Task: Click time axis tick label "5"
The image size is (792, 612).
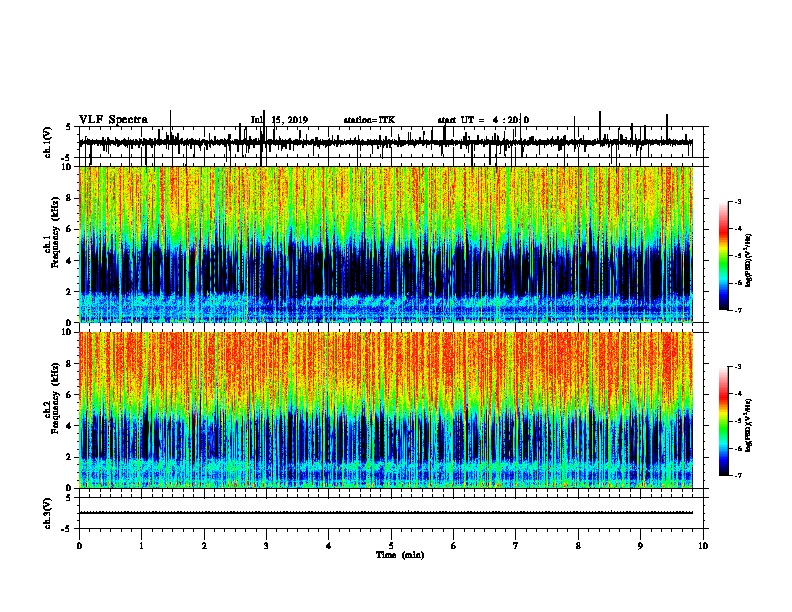Action: 391,546
